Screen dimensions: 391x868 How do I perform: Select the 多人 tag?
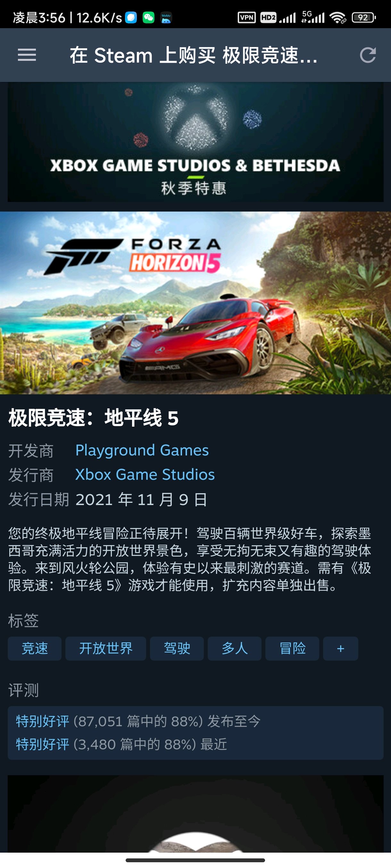(235, 648)
